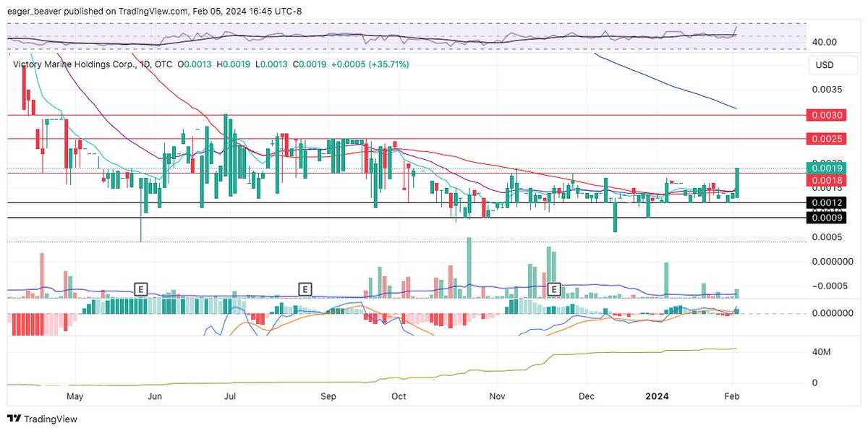Click the high value H0.0019
Image resolution: width=868 pixels, height=431 pixels.
click(234, 64)
